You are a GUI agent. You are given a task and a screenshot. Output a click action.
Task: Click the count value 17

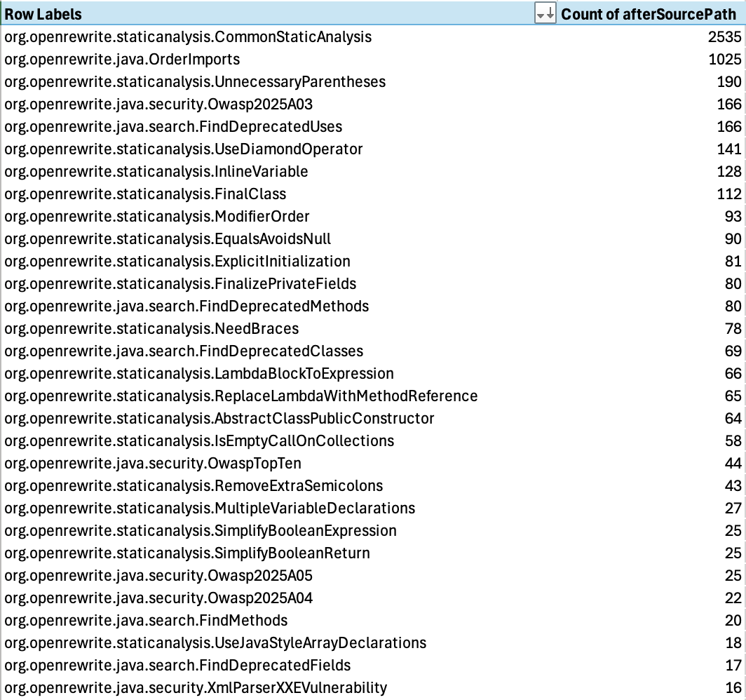(x=733, y=665)
